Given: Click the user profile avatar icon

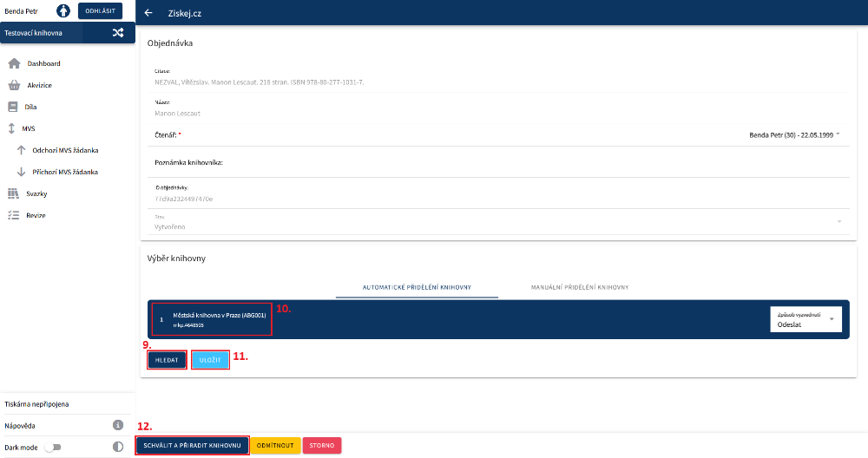Looking at the screenshot, I should click(x=63, y=11).
